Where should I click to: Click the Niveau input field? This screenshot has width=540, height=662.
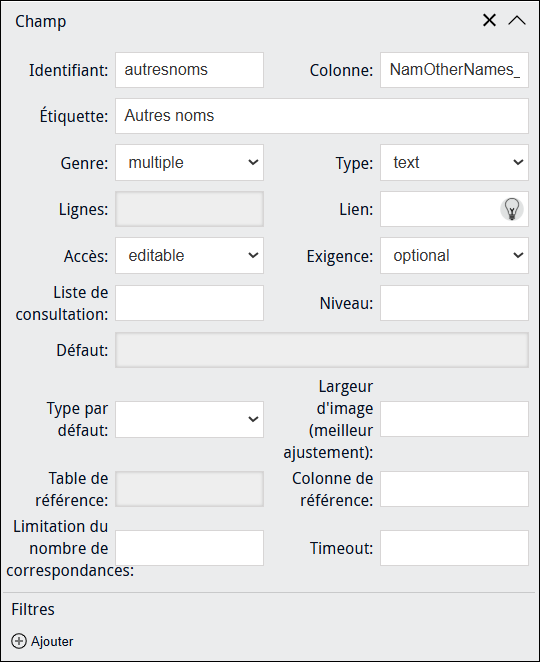[454, 303]
